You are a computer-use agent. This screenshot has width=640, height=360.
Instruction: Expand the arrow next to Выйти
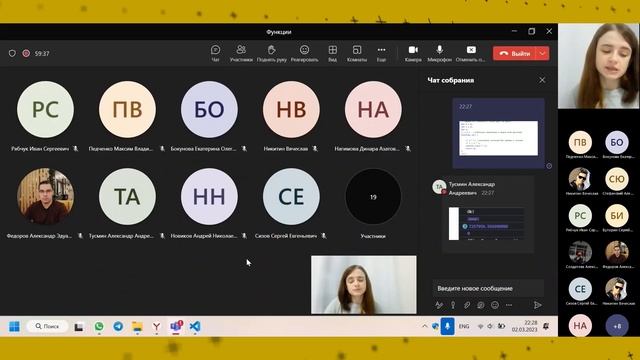tap(542, 53)
